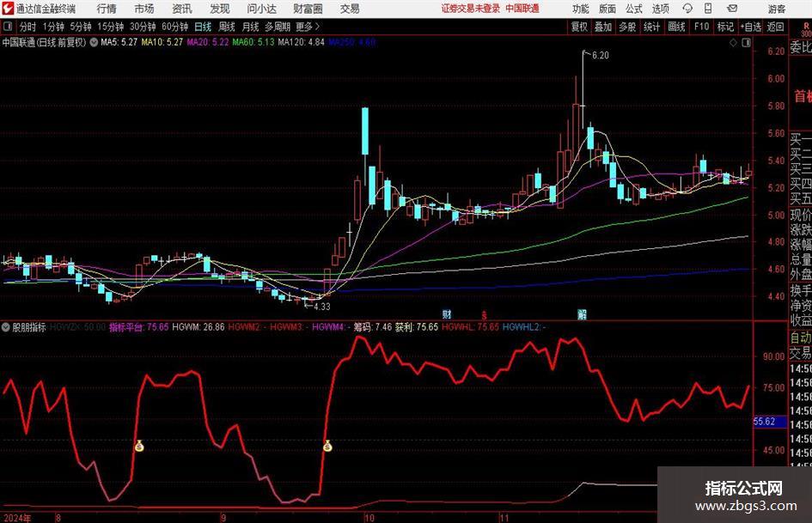Switch to 分时 chart period

[28, 27]
